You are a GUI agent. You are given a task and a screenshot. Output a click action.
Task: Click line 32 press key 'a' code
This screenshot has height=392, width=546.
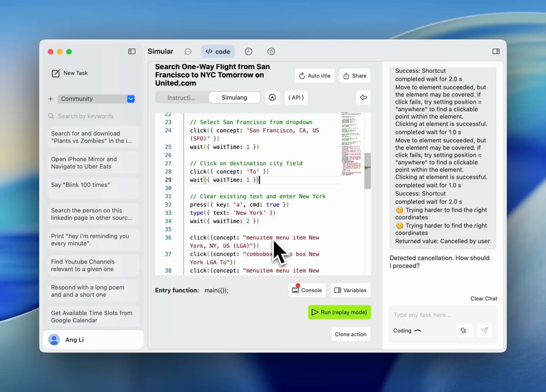(239, 205)
